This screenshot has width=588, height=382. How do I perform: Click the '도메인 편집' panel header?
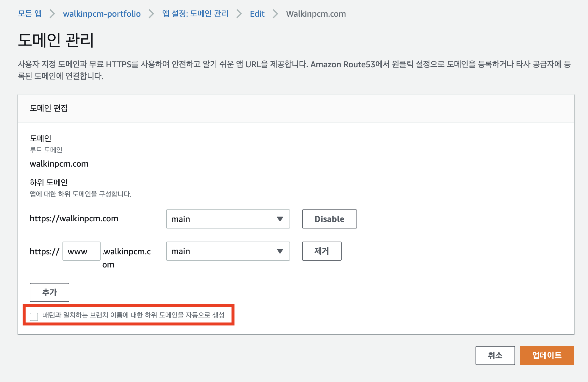[x=49, y=108]
